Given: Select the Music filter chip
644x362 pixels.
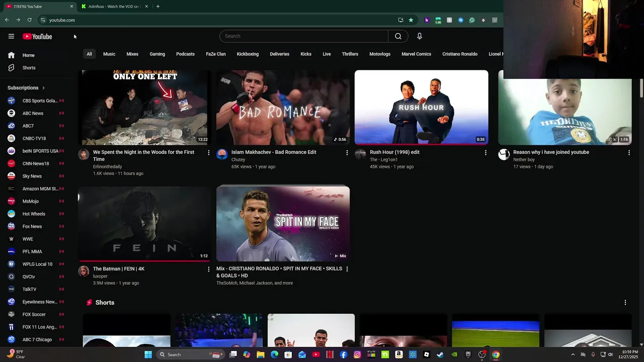Looking at the screenshot, I should tap(109, 54).
